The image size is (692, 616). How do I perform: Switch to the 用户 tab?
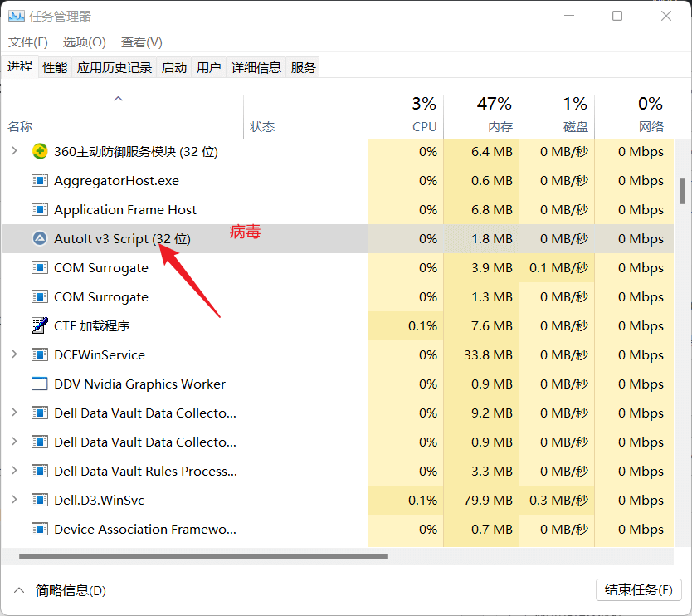pyautogui.click(x=209, y=67)
